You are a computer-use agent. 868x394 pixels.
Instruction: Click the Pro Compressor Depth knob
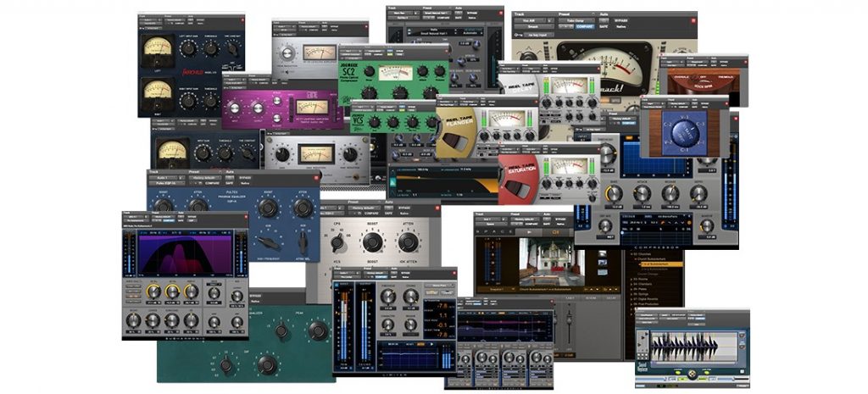698,193
